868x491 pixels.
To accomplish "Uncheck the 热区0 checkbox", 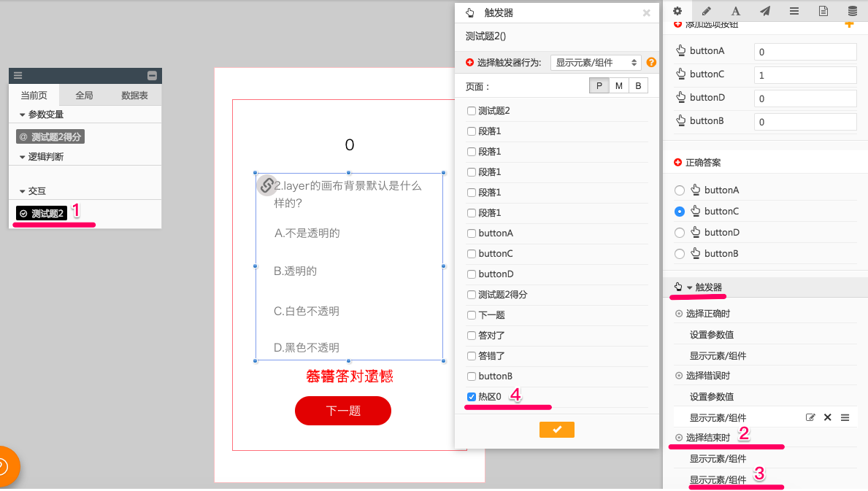I will coord(472,397).
